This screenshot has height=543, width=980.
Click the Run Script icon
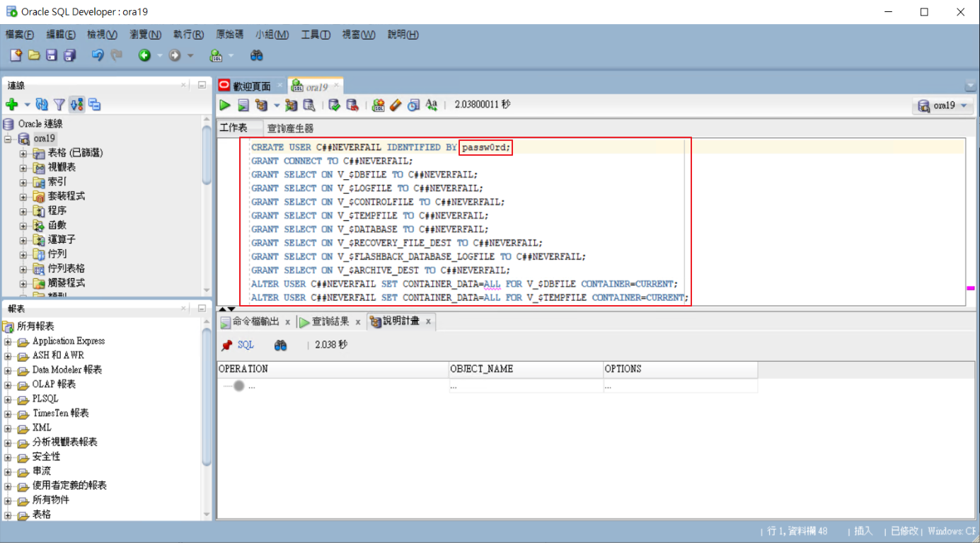point(243,105)
